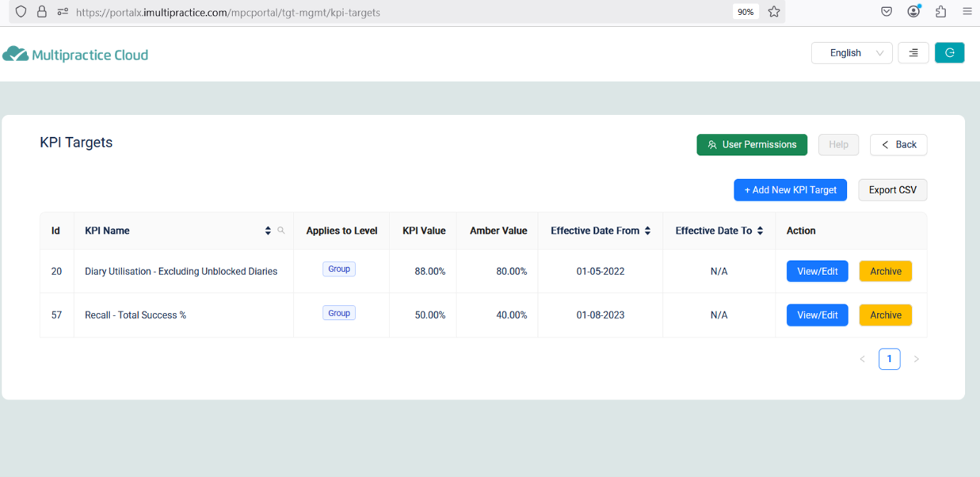
Task: Click the Applies to Level column header
Action: point(342,231)
